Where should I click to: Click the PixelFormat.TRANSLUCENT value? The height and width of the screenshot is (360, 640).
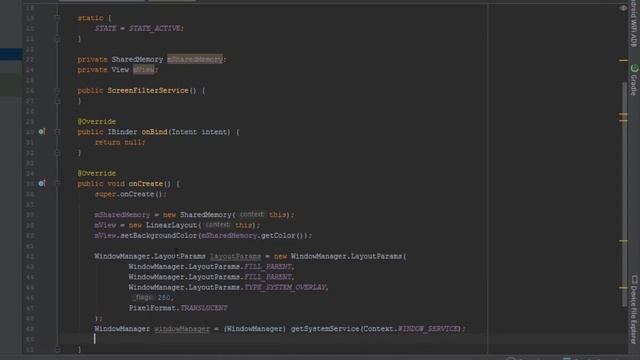pos(178,308)
